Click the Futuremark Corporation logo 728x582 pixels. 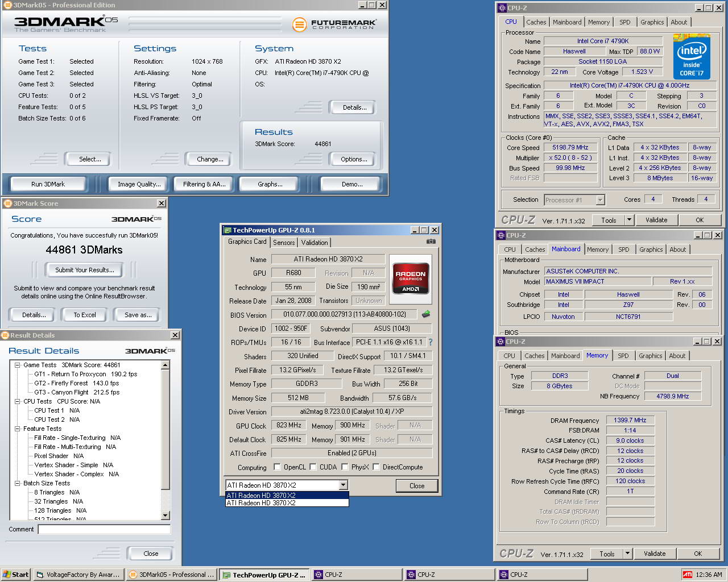[334, 24]
